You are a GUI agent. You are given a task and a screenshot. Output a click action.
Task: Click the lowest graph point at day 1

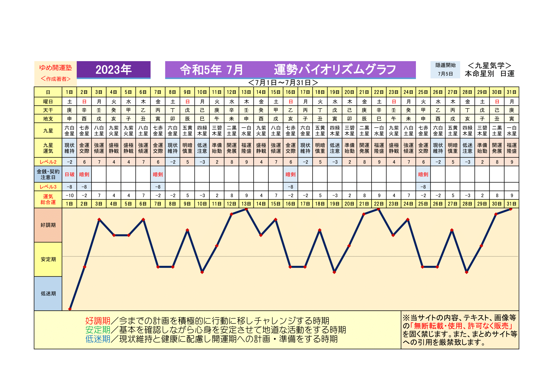[x=70, y=309]
